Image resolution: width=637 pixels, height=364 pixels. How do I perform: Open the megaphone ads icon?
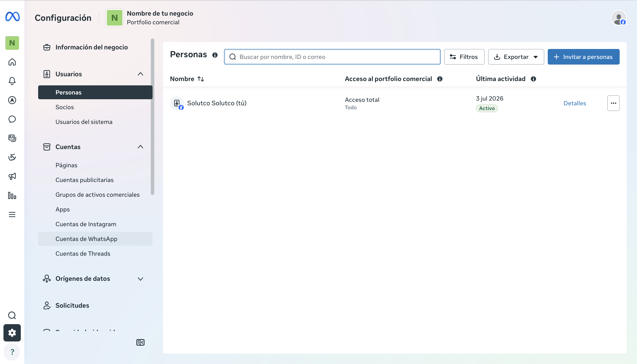[x=12, y=176]
